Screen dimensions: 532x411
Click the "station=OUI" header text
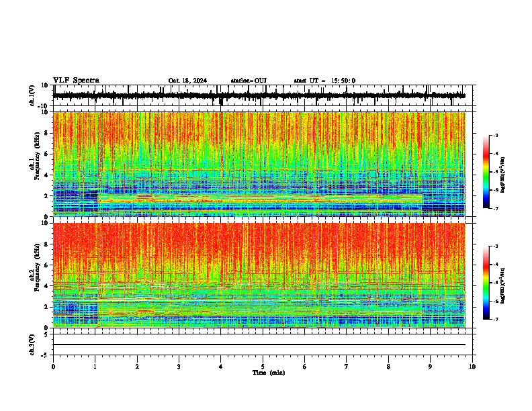point(249,81)
